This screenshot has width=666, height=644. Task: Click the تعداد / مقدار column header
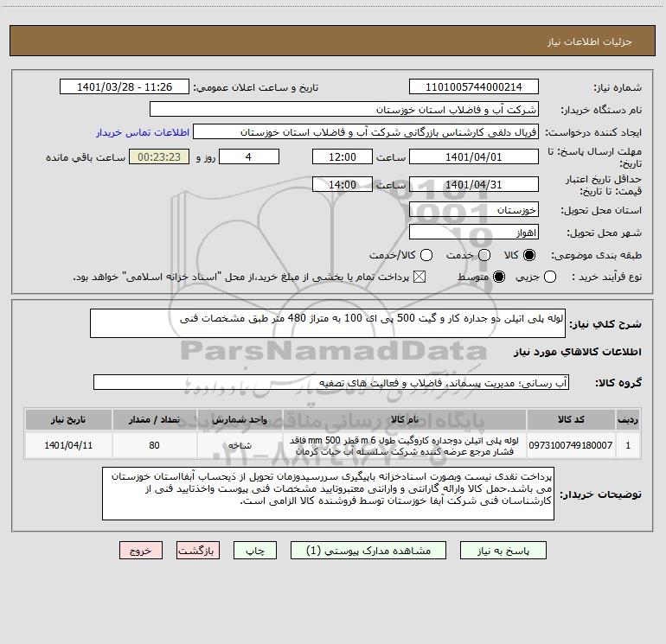click(154, 420)
